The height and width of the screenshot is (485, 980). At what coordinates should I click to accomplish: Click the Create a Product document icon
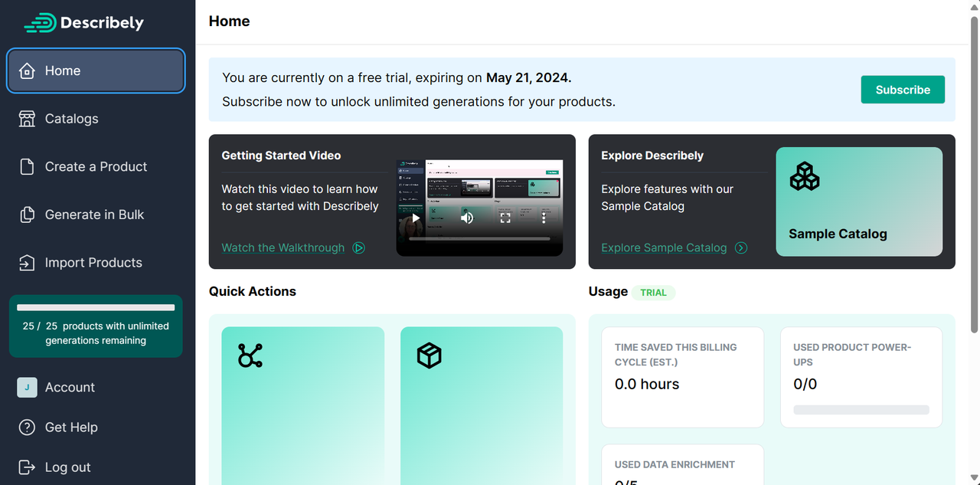tap(27, 167)
